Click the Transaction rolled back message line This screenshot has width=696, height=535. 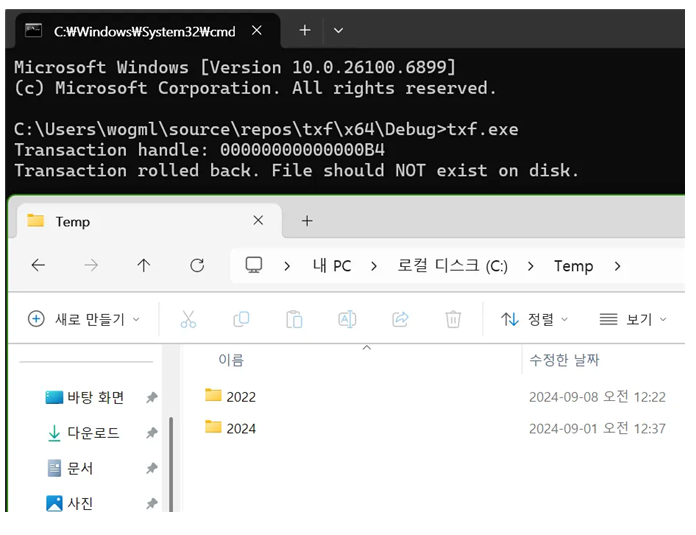(x=296, y=170)
